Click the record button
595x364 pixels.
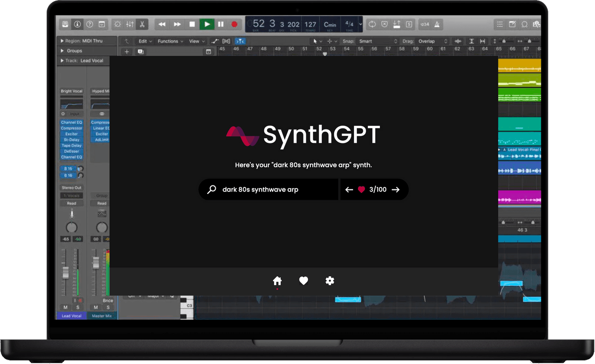pos(235,24)
